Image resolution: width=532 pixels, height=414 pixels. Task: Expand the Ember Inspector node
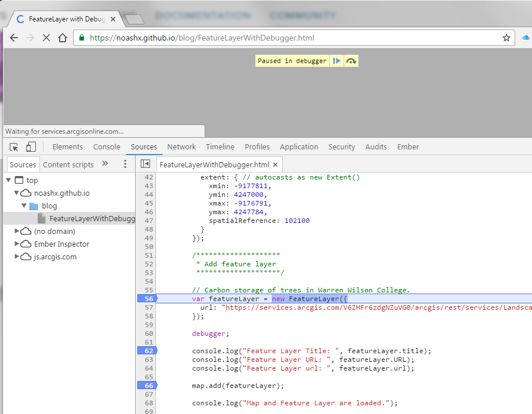pyautogui.click(x=16, y=244)
